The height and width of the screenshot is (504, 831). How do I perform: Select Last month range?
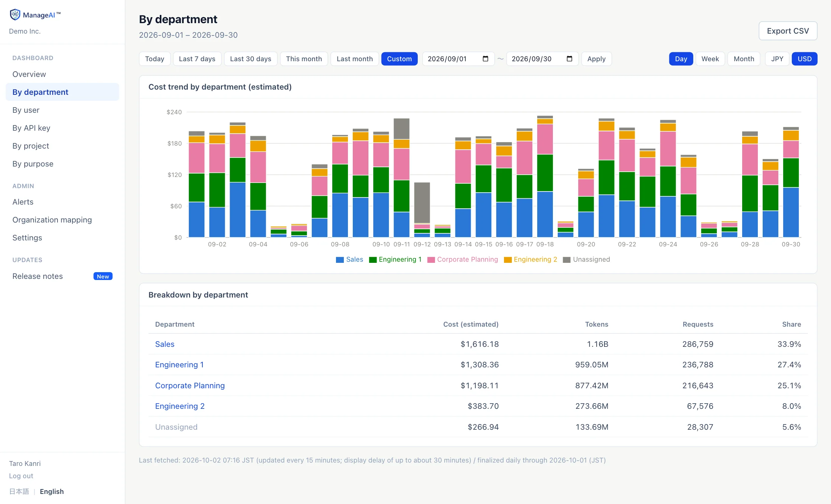coord(355,59)
